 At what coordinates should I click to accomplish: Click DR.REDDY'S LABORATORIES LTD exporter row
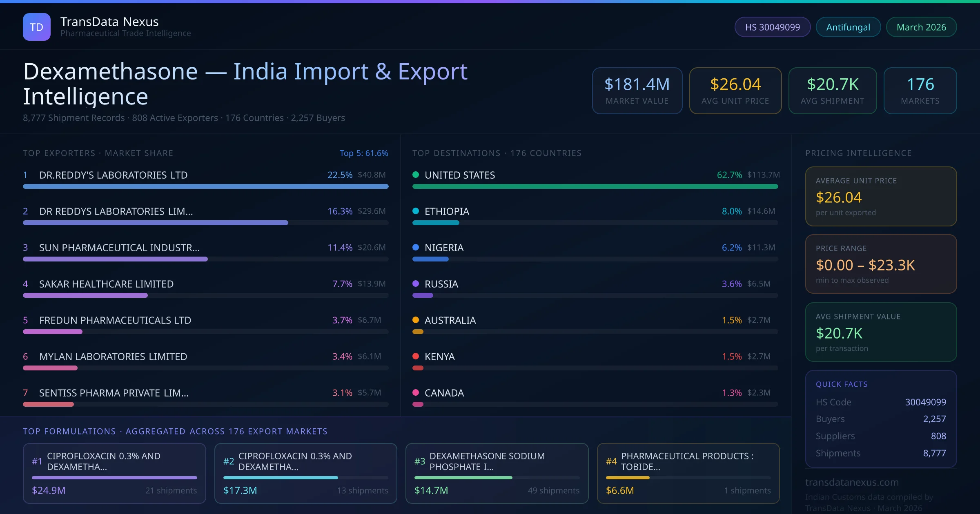point(114,175)
